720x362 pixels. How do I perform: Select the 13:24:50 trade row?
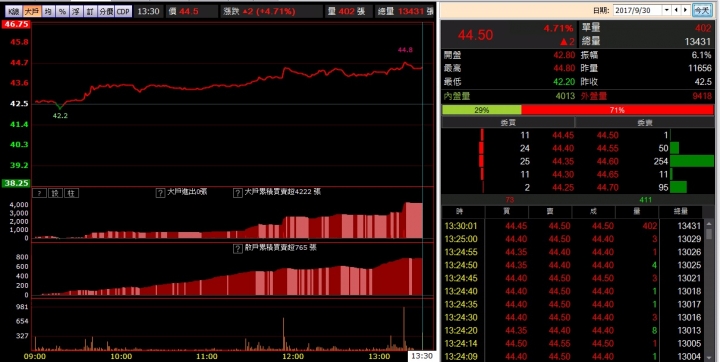573,265
